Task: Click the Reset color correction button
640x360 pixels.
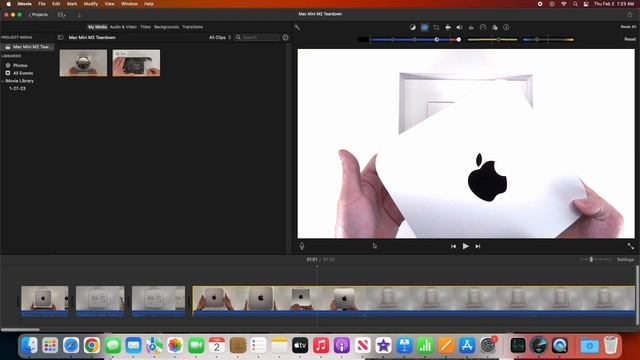Action: pyautogui.click(x=630, y=39)
